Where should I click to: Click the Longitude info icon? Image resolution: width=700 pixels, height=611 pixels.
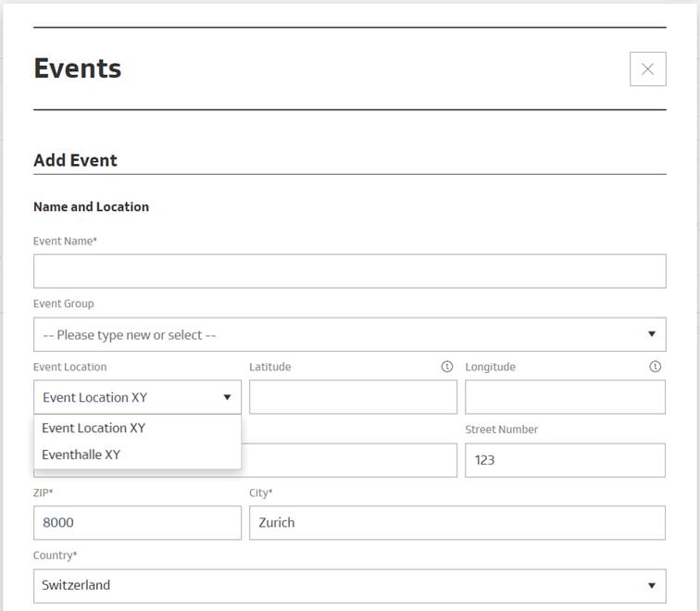click(656, 367)
